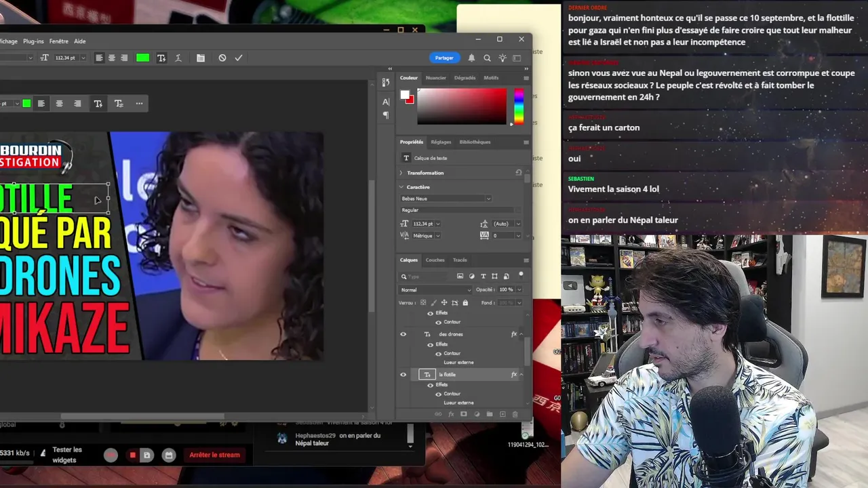Expand the Transformation section

pos(401,173)
